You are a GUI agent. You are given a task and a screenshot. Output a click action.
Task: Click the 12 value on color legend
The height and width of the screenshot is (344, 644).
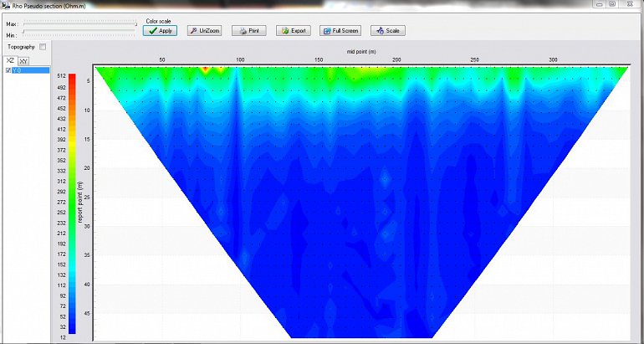tap(63, 338)
